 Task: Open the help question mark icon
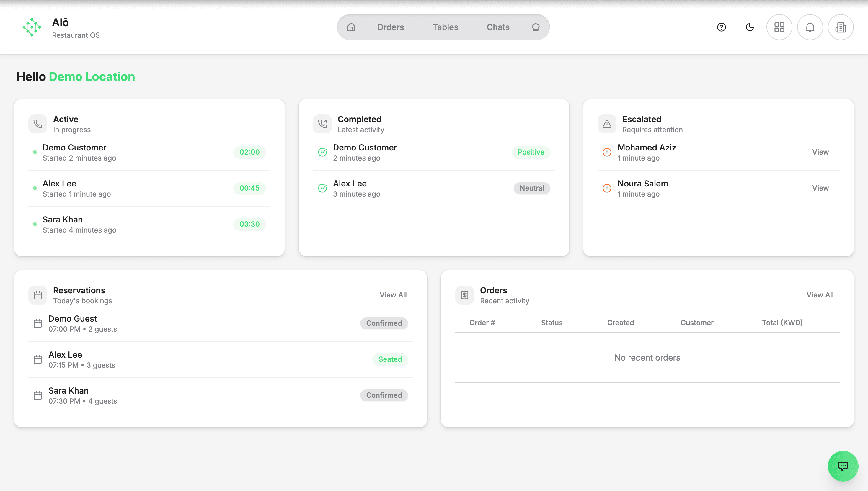pyautogui.click(x=721, y=27)
